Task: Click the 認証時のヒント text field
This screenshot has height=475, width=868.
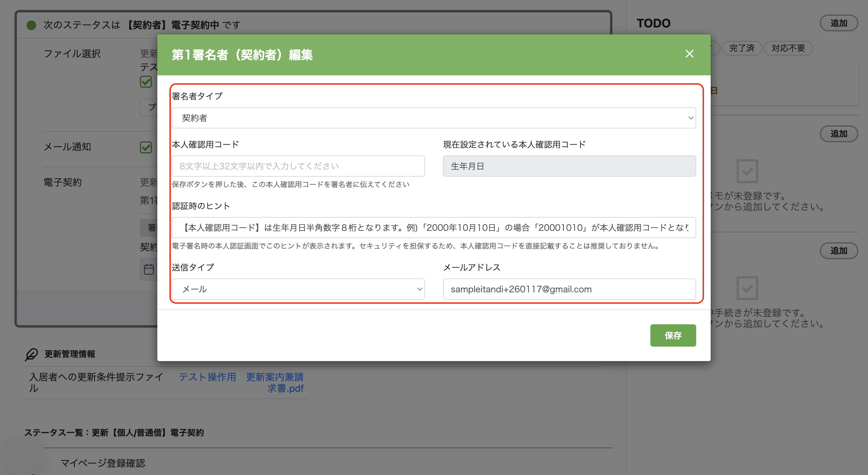Action: 434,228
